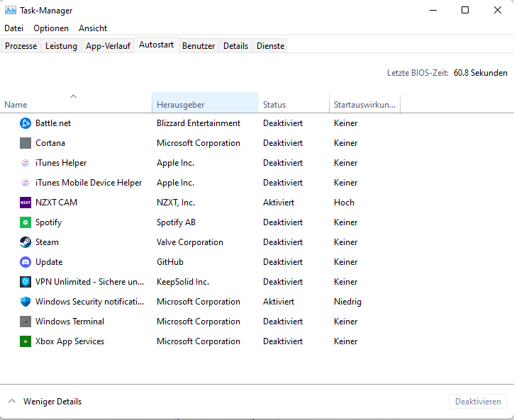Sort by the Herausgeber column header
Screen dimensions: 514x420
tap(205, 103)
